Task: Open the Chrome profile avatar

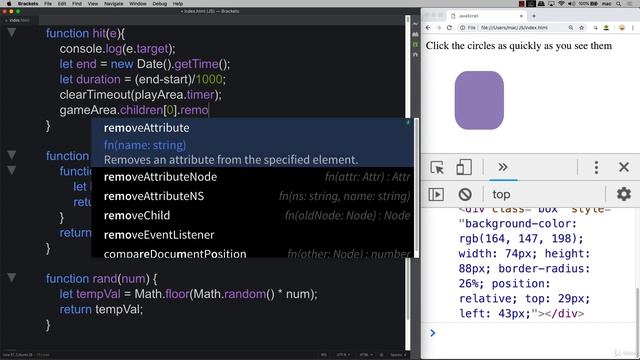Action: pos(622,28)
